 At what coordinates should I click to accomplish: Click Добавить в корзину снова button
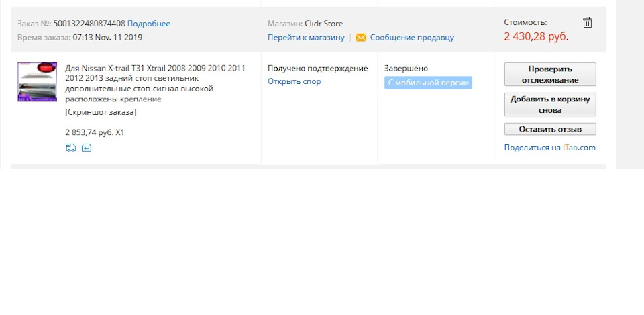[550, 105]
